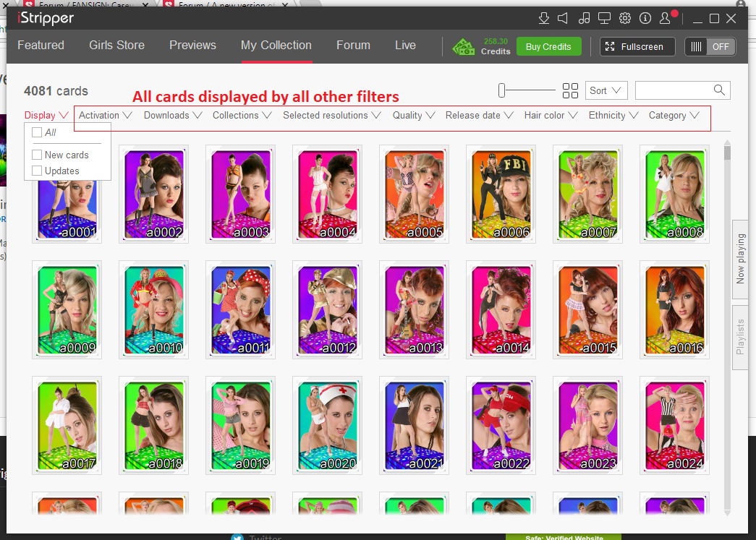Switch to the Previews tab
The height and width of the screenshot is (540, 756).
[192, 46]
